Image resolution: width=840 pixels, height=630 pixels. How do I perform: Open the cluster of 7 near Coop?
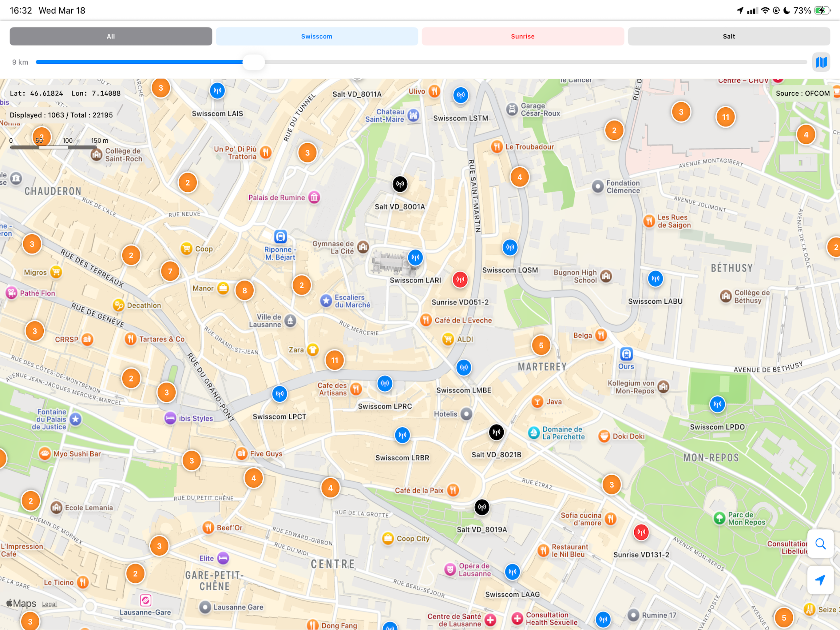click(x=170, y=271)
